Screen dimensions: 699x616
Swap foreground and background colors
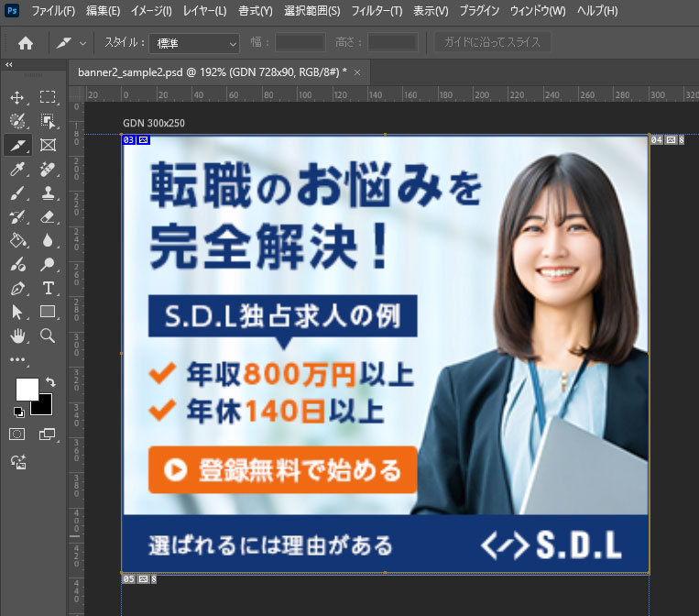click(49, 381)
